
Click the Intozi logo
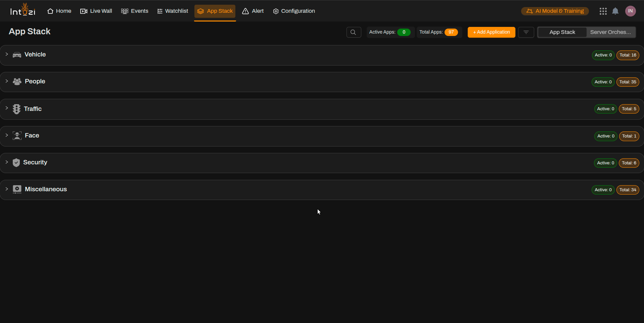[23, 10]
